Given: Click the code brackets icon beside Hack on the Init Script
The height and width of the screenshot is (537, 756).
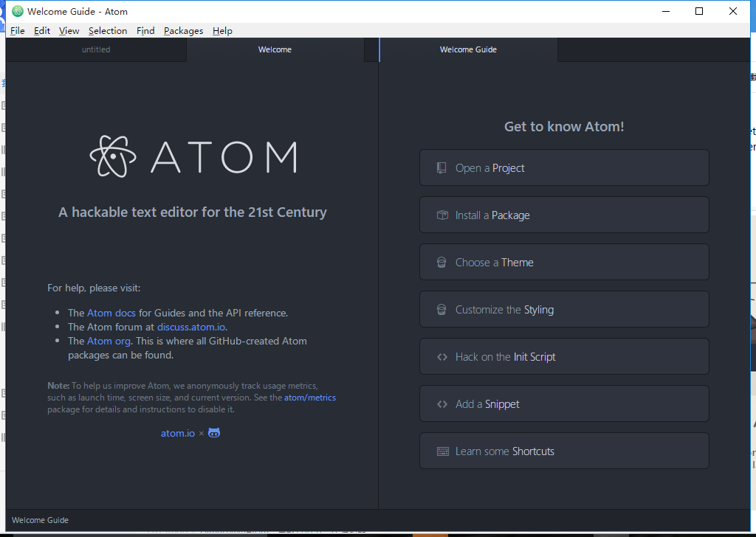Looking at the screenshot, I should pyautogui.click(x=442, y=357).
